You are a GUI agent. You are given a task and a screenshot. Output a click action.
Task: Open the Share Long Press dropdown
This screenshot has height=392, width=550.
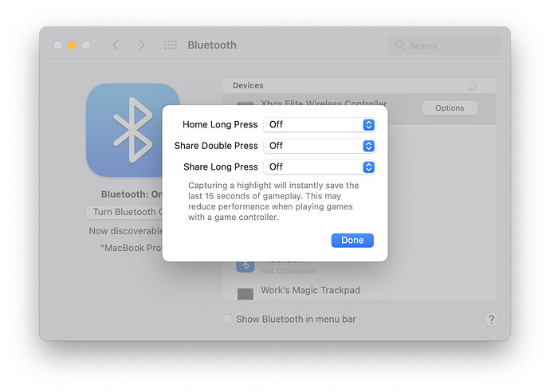coord(319,167)
